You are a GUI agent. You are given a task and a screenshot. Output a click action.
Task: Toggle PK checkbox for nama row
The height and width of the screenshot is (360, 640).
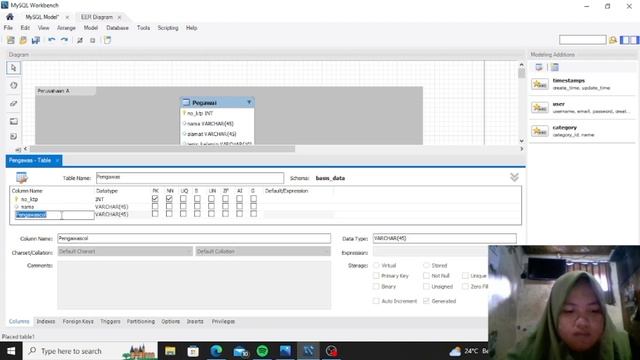tap(155, 207)
